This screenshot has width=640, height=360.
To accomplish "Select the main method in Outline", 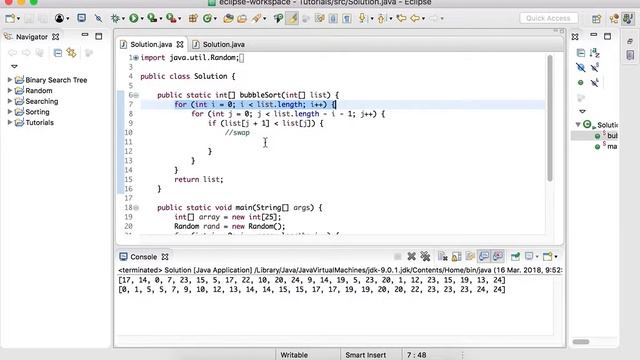I will click(612, 146).
